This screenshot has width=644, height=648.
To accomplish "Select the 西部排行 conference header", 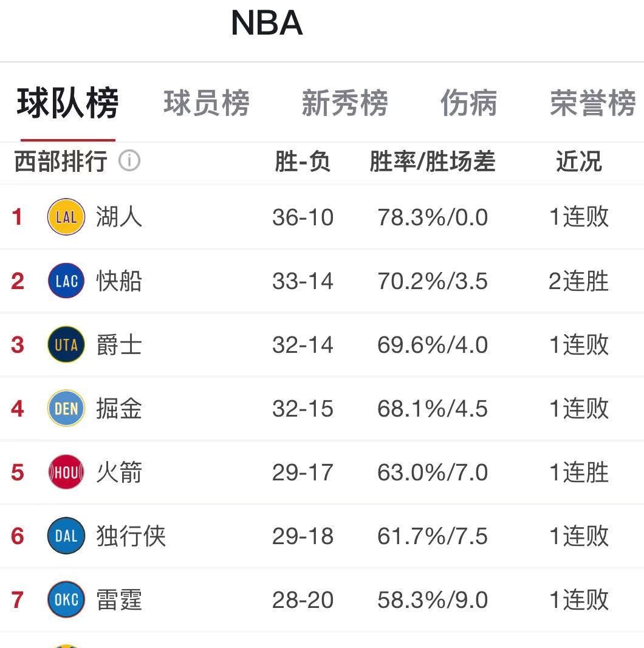I will [61, 161].
